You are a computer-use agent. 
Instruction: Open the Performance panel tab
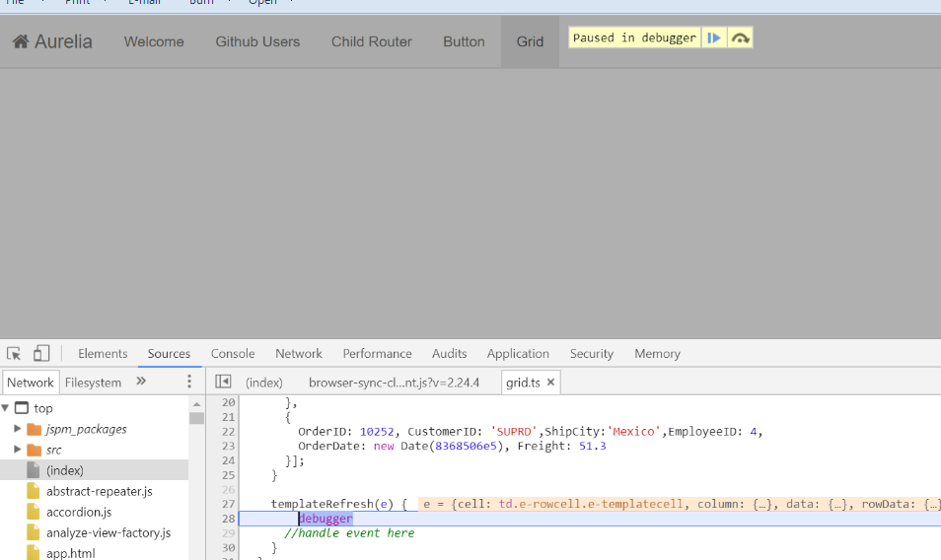click(x=377, y=354)
